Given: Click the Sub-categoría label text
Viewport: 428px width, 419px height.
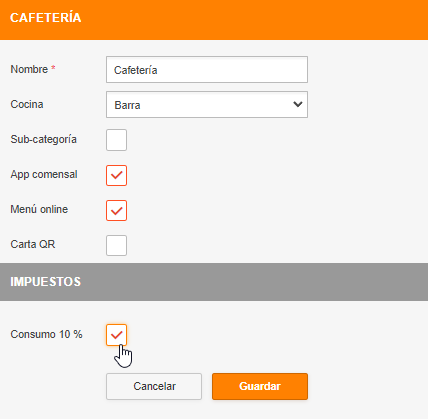Looking at the screenshot, I should [44, 139].
